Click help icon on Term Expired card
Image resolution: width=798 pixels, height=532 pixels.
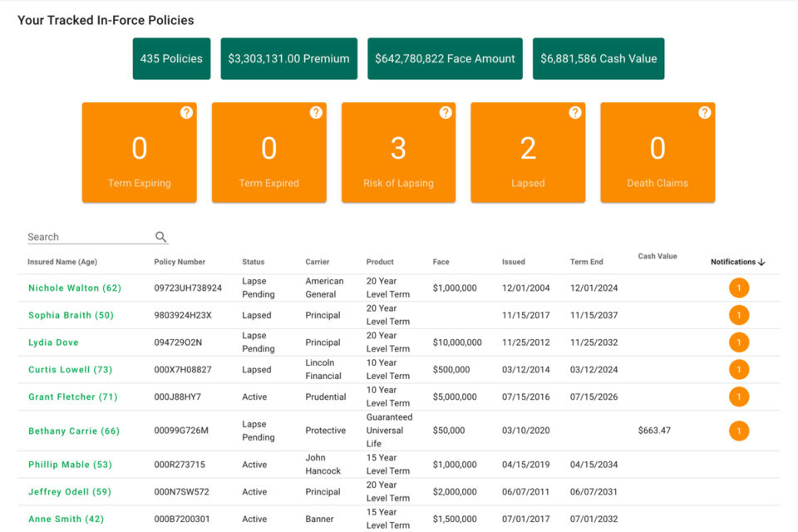click(x=316, y=113)
